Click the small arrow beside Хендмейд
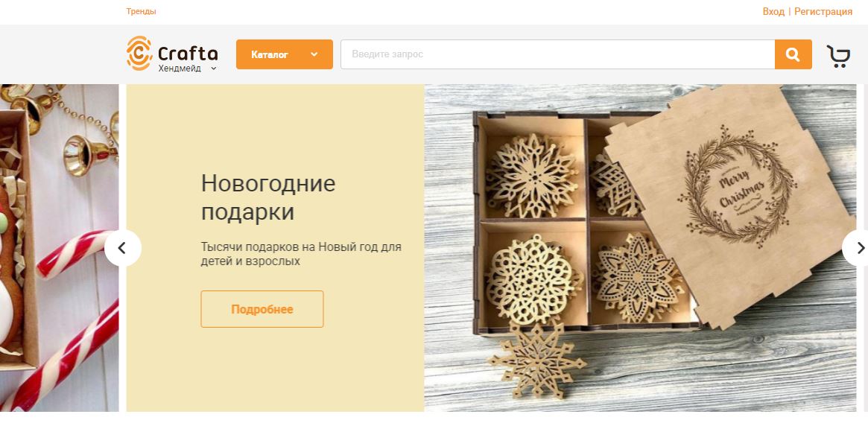The height and width of the screenshot is (423, 868). 214,69
